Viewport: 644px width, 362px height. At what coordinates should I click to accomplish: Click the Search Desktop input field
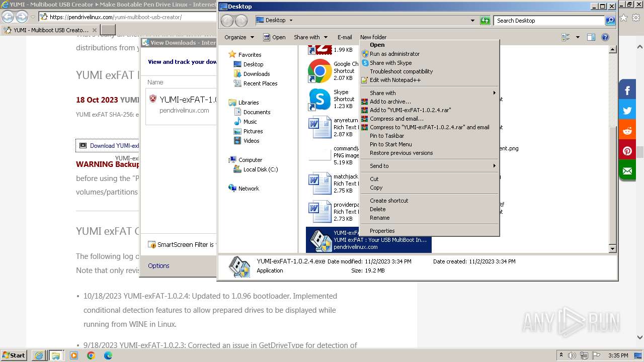point(550,21)
